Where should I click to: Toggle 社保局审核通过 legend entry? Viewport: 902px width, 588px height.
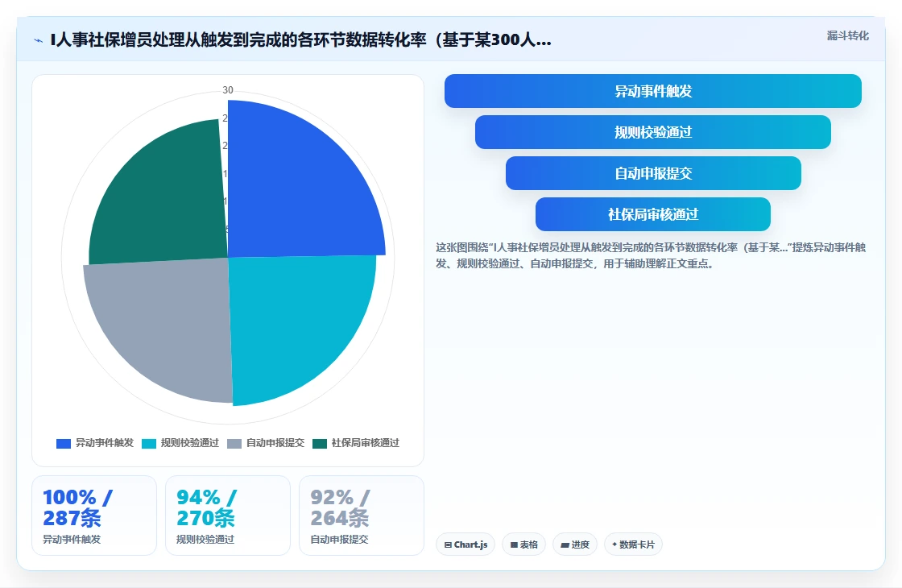pos(356,443)
